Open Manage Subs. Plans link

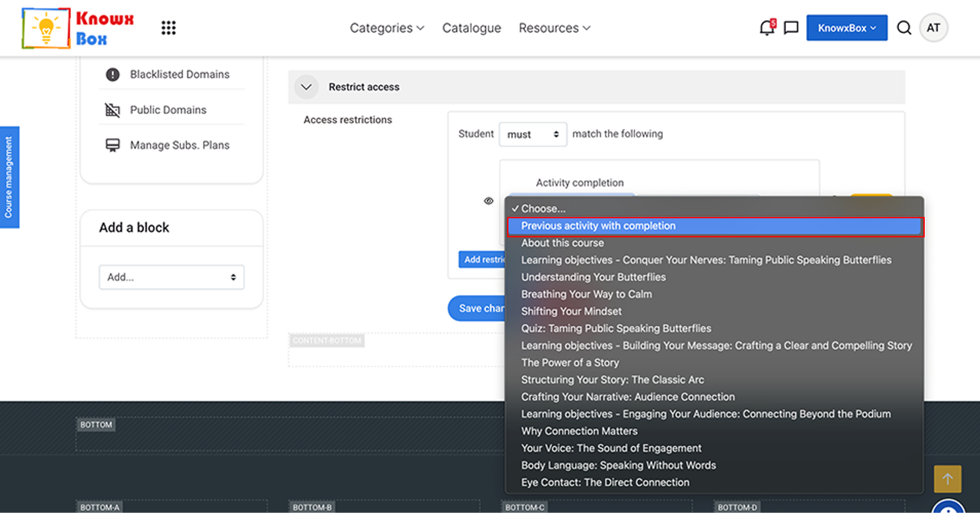click(x=180, y=145)
